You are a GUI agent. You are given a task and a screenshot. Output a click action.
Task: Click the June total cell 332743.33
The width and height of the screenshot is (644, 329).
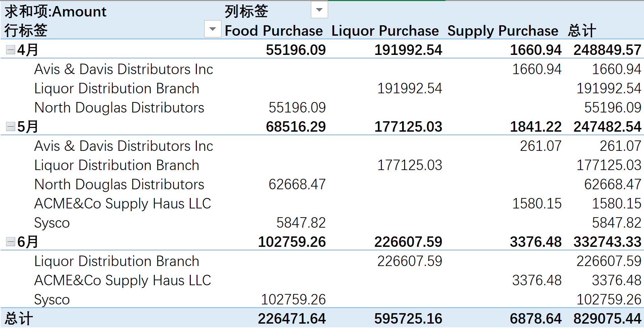click(607, 242)
